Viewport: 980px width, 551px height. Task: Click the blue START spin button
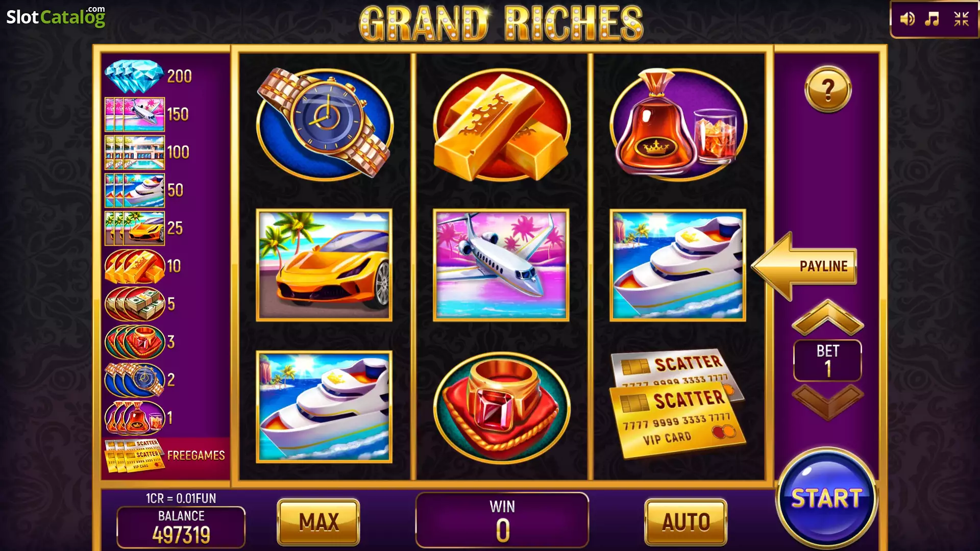pyautogui.click(x=826, y=498)
